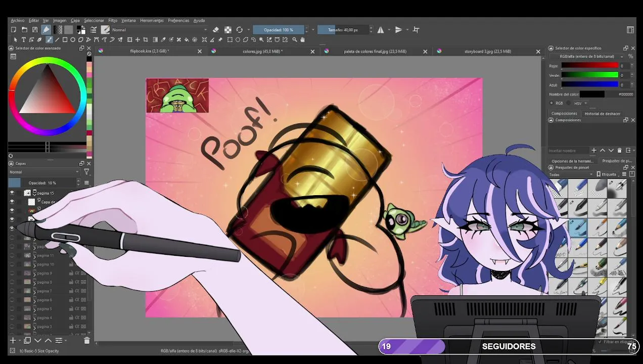
Task: Toggle preserve alpha checker icon
Action: [x=228, y=30]
